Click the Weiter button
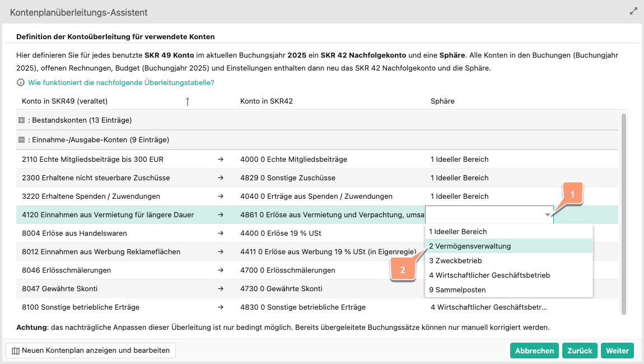644x364 pixels. click(x=617, y=351)
